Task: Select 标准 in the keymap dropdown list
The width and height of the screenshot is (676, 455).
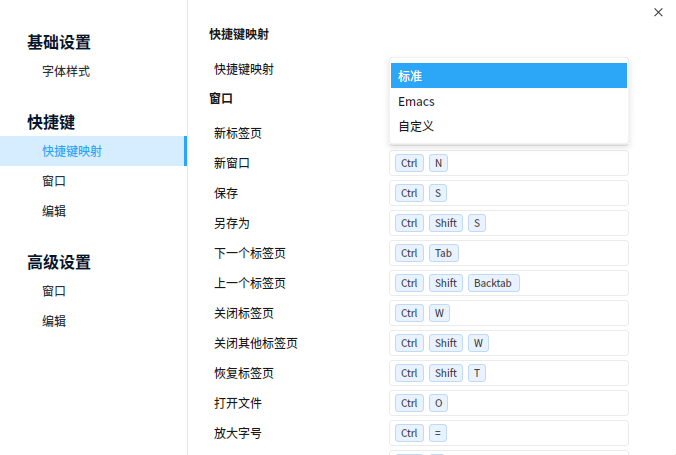Action: click(509, 76)
